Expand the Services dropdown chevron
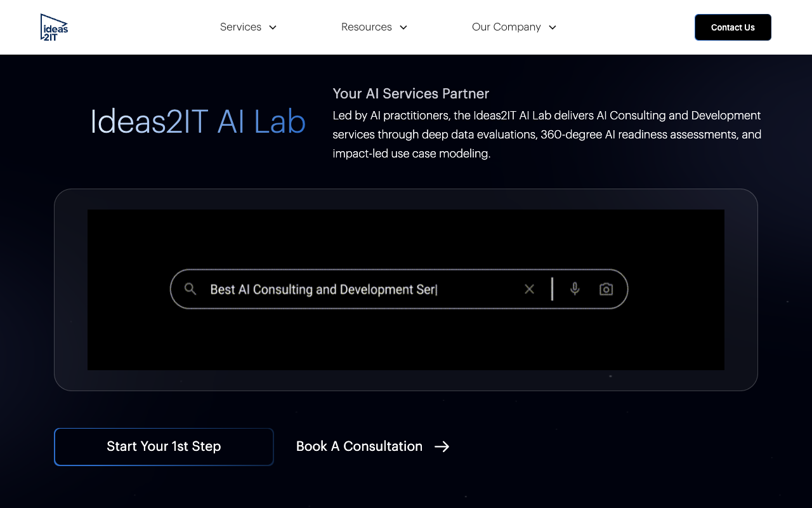The image size is (812, 508). (x=273, y=27)
